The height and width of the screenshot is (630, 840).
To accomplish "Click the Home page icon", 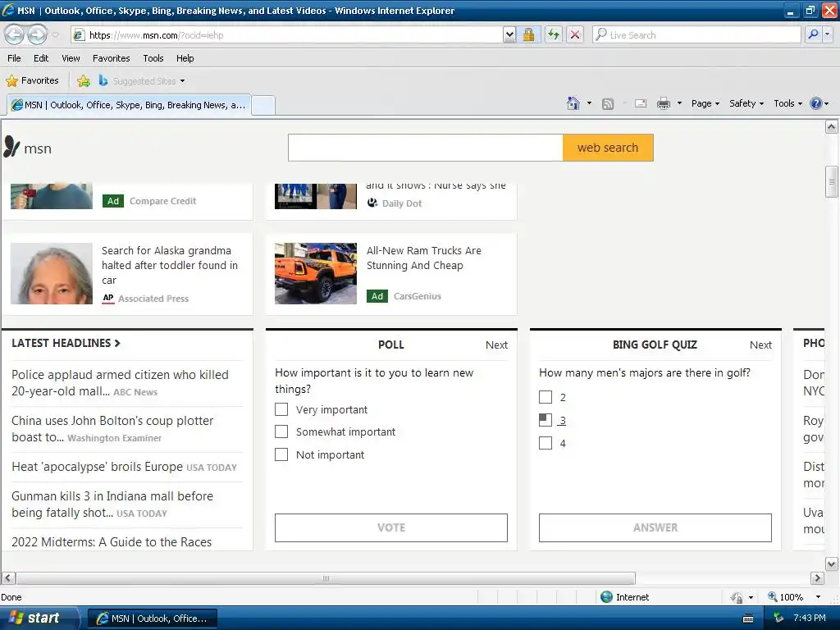I will 573,103.
